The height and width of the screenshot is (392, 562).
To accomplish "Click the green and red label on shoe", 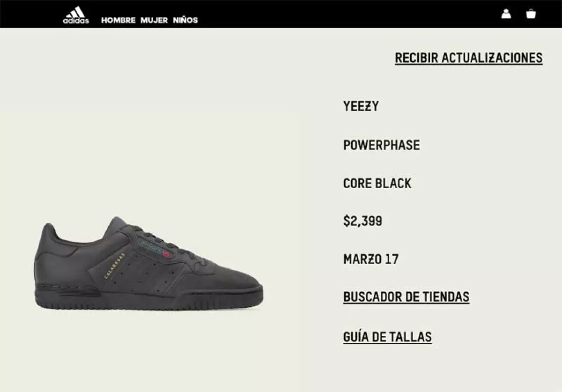I will pyautogui.click(x=154, y=250).
